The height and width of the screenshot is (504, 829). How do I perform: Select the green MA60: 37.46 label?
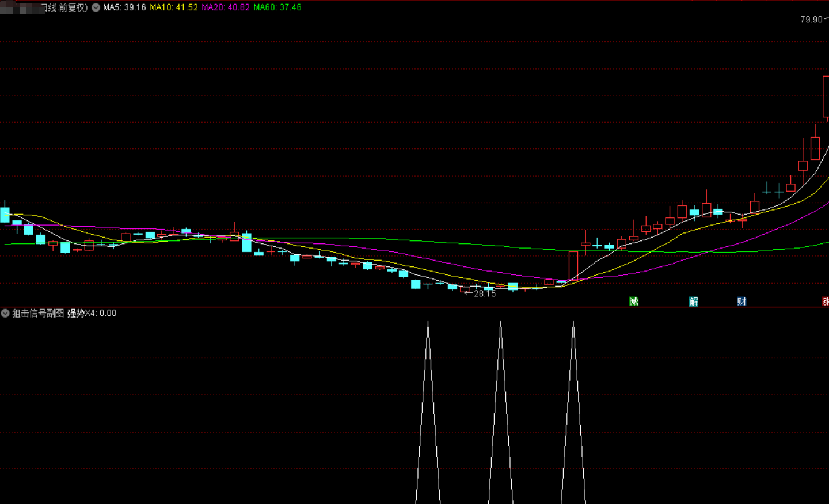click(277, 7)
